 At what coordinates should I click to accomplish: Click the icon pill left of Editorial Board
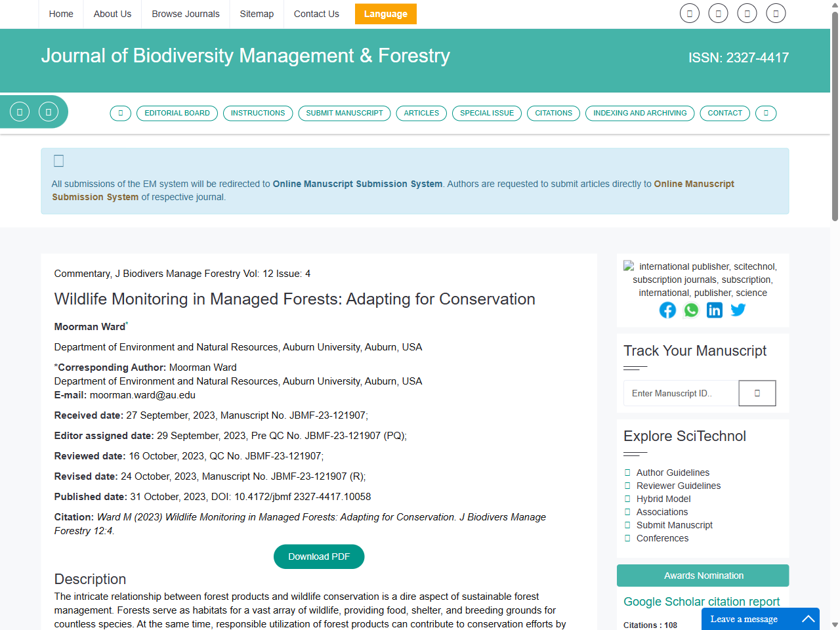pos(121,114)
